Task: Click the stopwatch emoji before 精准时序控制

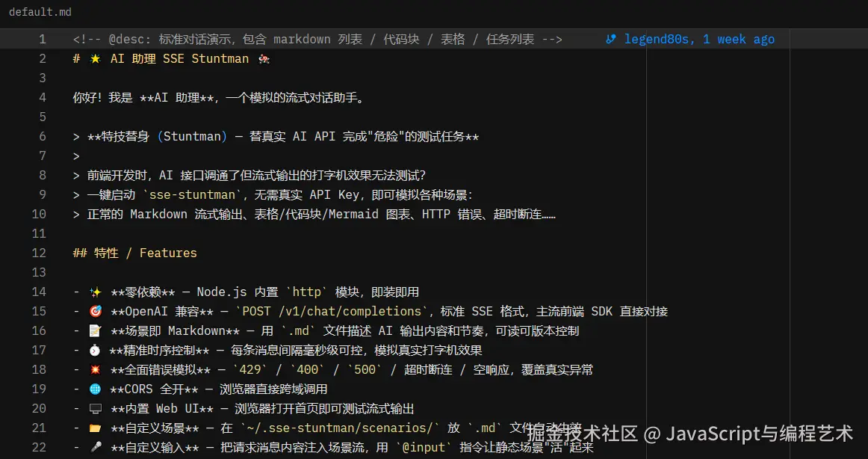Action: click(95, 351)
